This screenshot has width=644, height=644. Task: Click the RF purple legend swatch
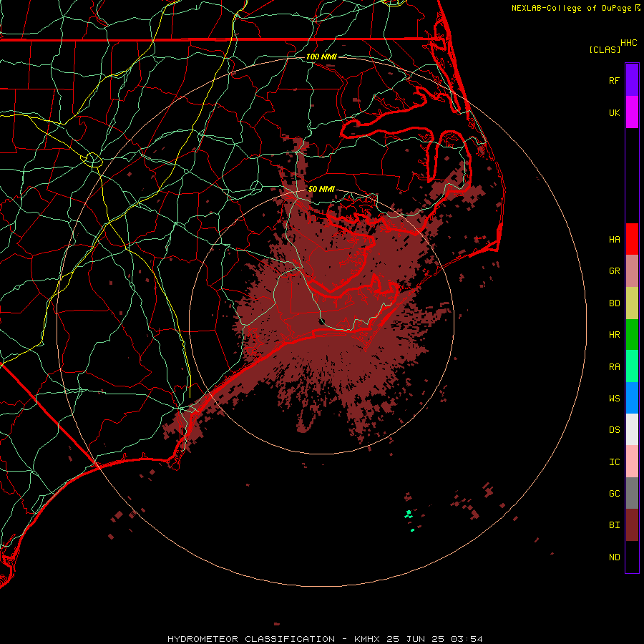pos(632,80)
